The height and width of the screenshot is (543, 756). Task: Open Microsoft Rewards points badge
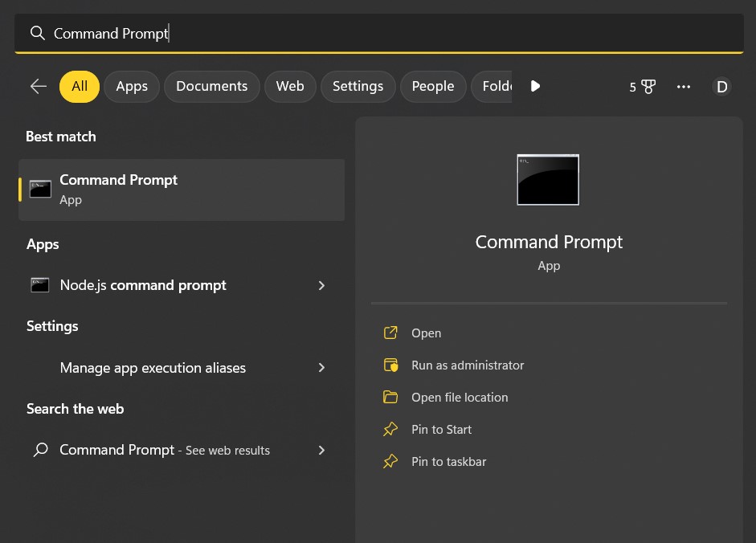tap(642, 86)
